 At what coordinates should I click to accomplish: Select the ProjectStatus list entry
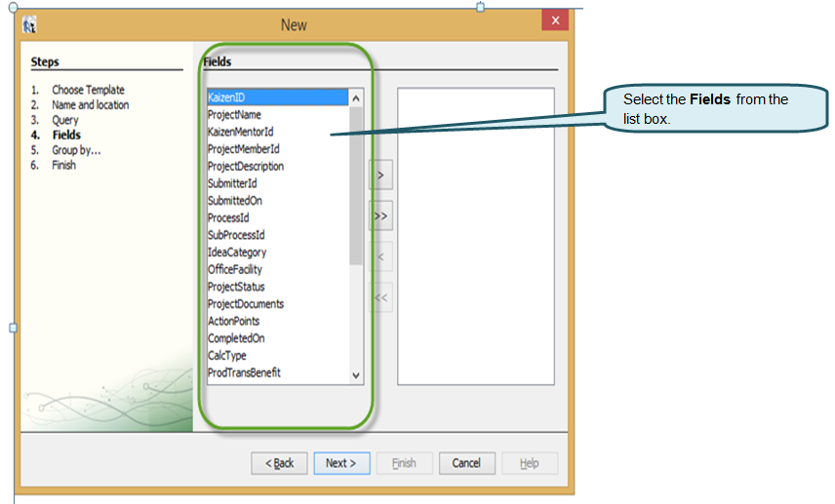point(236,287)
